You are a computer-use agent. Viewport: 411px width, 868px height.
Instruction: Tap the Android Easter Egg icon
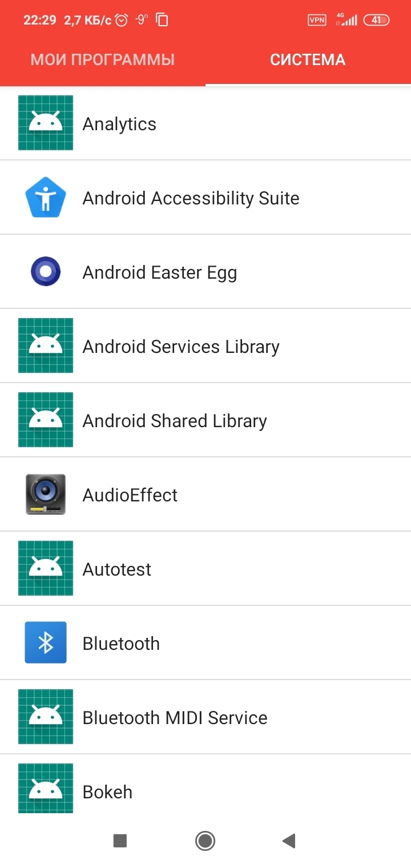point(46,272)
